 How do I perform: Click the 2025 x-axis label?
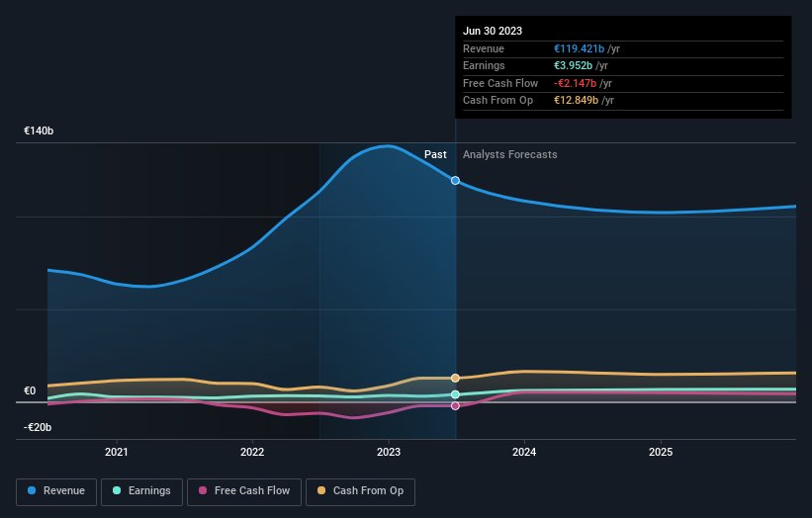661,453
